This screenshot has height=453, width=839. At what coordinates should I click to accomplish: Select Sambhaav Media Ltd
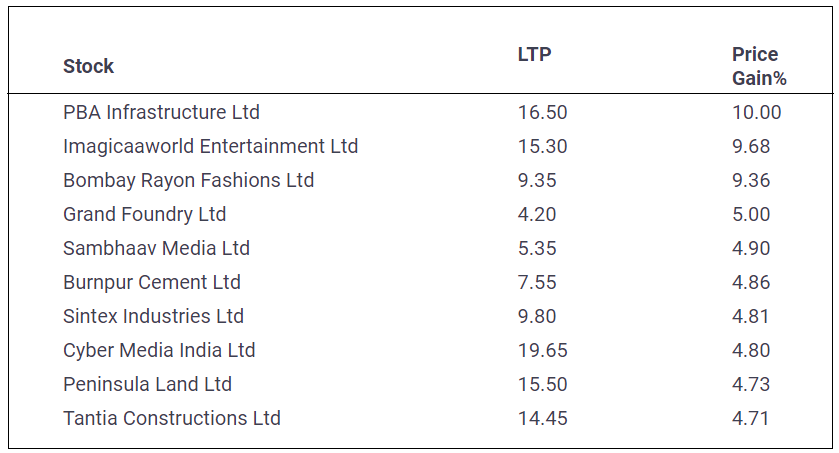(x=156, y=248)
